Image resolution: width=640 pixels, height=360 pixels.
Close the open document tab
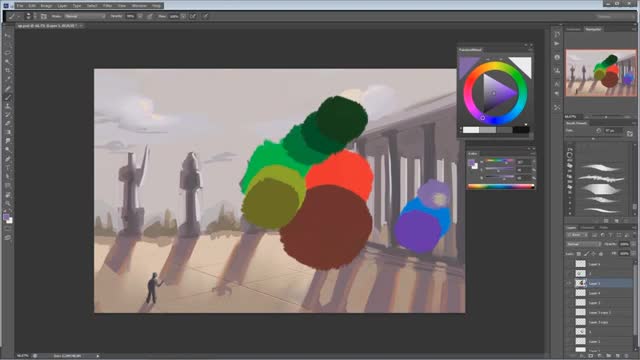click(81, 26)
